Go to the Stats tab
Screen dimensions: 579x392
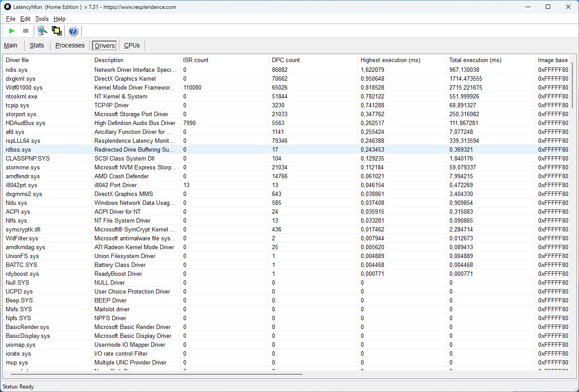[x=37, y=45]
